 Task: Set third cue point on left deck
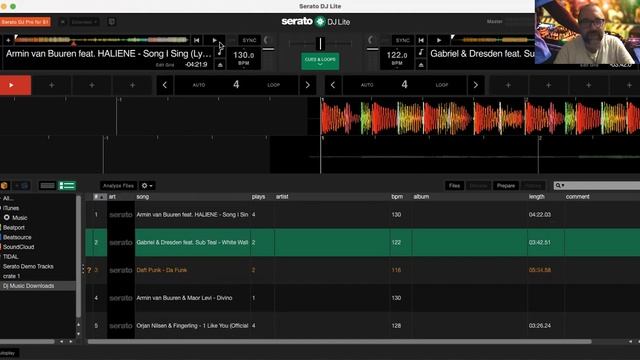(92, 85)
